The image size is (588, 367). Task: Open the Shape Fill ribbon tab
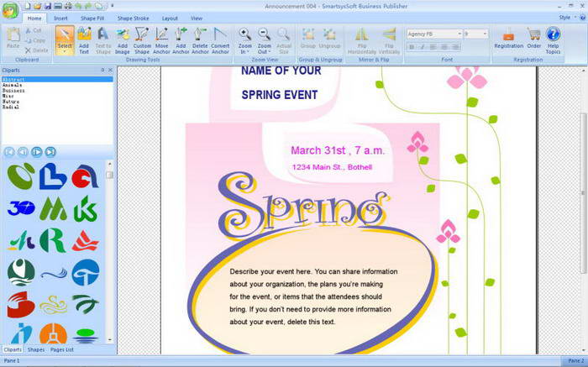pyautogui.click(x=92, y=18)
